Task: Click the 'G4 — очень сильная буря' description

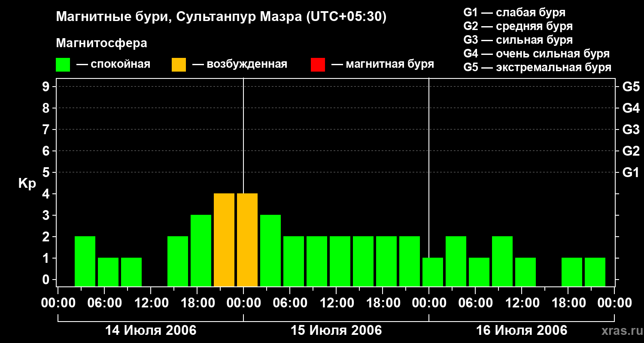Action: 536,54
